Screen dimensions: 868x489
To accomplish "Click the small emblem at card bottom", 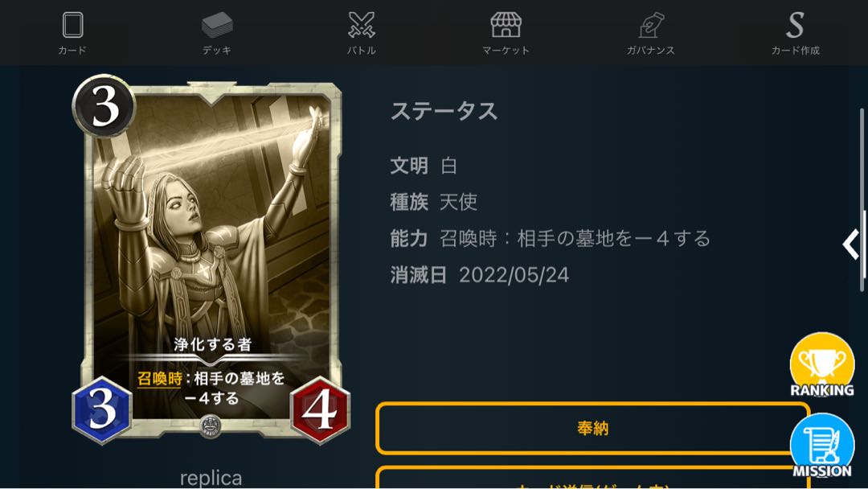I will point(210,426).
